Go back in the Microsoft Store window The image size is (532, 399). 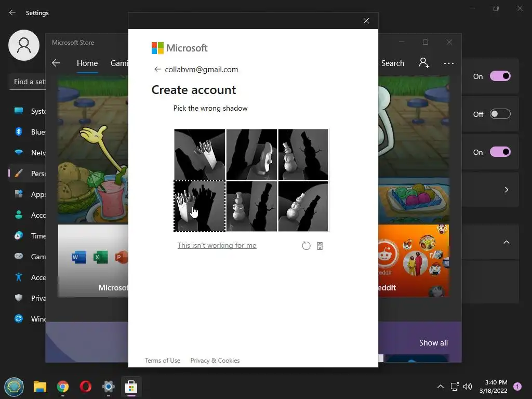tap(56, 63)
